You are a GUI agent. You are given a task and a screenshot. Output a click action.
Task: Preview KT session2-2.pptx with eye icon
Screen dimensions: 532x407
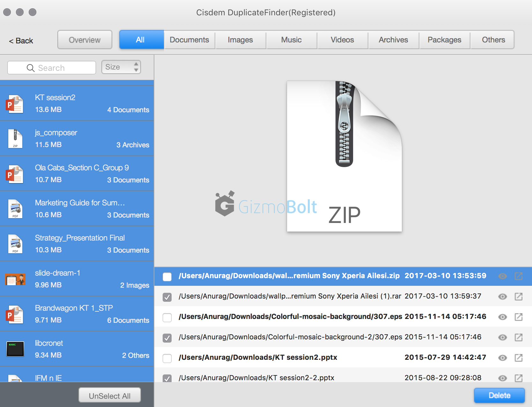pyautogui.click(x=503, y=378)
